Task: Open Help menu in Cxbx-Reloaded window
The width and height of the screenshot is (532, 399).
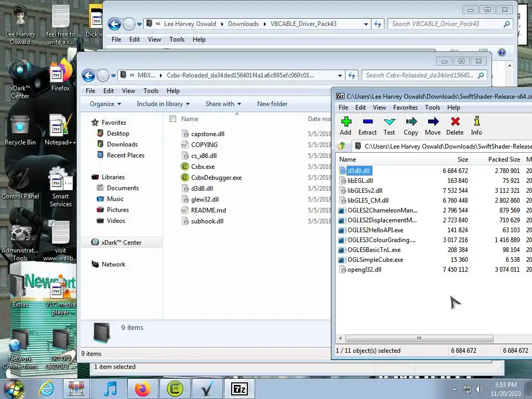Action: 173,91
